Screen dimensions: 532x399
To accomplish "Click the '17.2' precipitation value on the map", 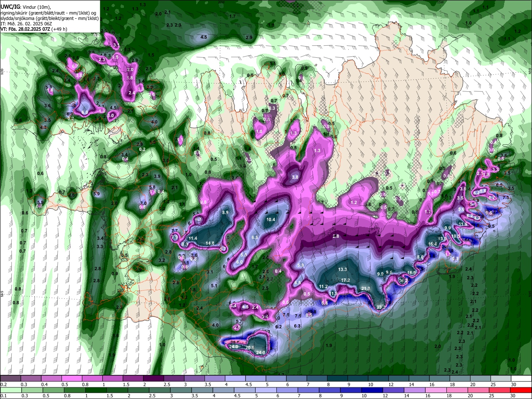I will [x=345, y=281].
